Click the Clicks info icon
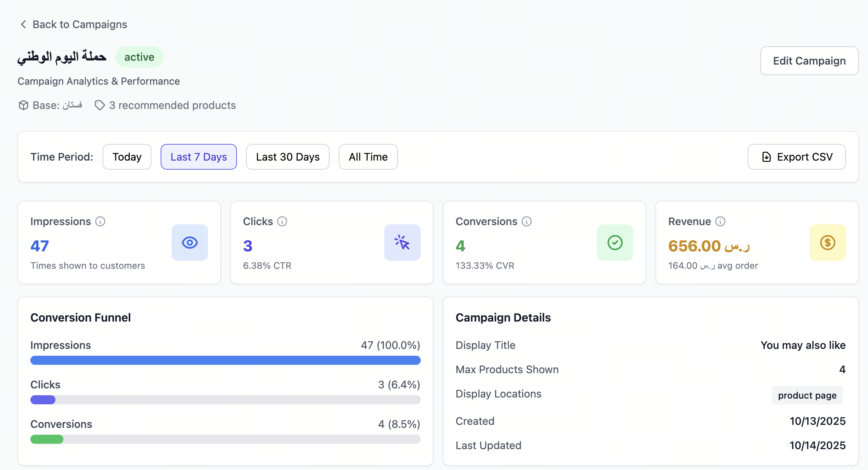Viewport: 868px width, 470px height. 282,221
